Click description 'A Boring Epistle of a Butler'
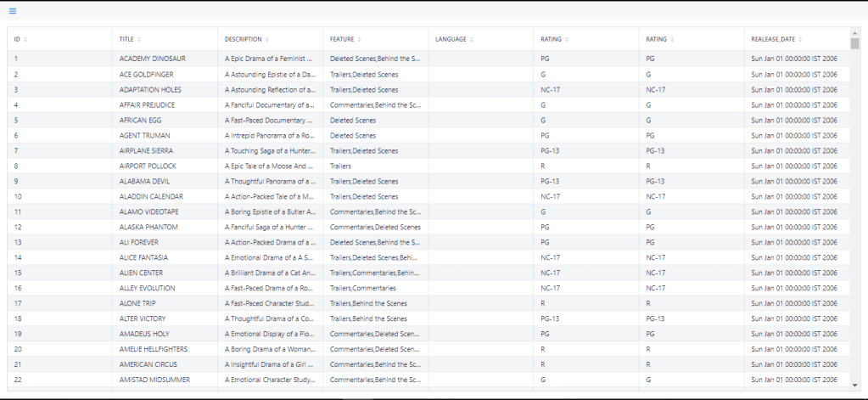Viewport: 868px width, 400px height. pyautogui.click(x=270, y=211)
